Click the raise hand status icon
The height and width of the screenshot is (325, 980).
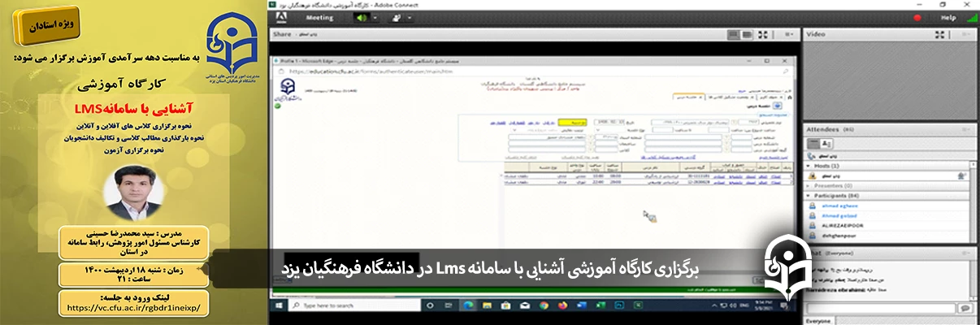(397, 17)
